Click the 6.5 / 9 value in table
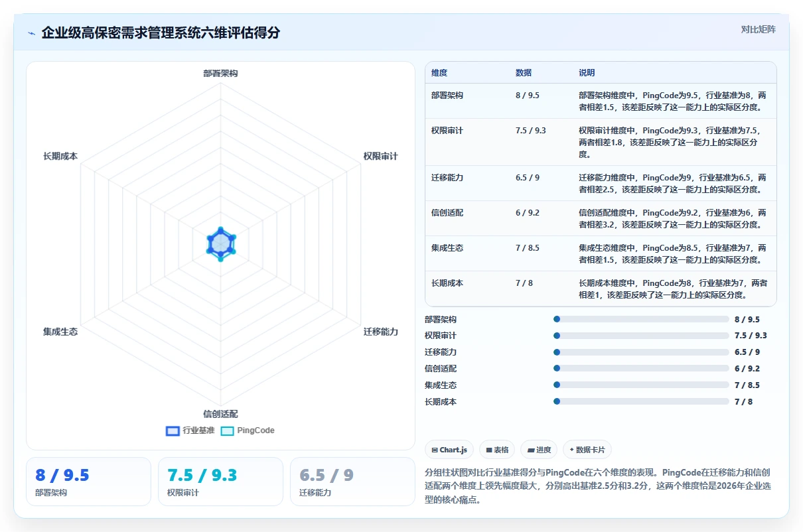The width and height of the screenshot is (803, 532). pyautogui.click(x=528, y=178)
